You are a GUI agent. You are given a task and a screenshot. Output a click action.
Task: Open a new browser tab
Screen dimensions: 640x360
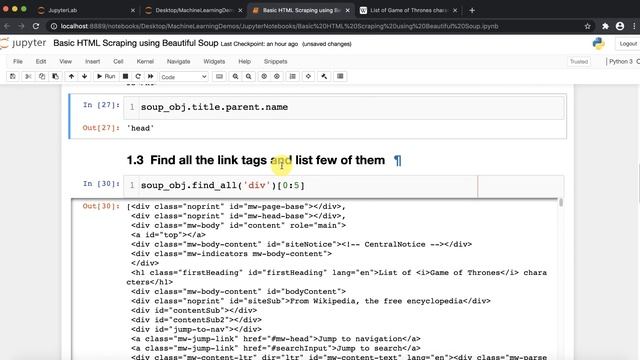click(472, 11)
